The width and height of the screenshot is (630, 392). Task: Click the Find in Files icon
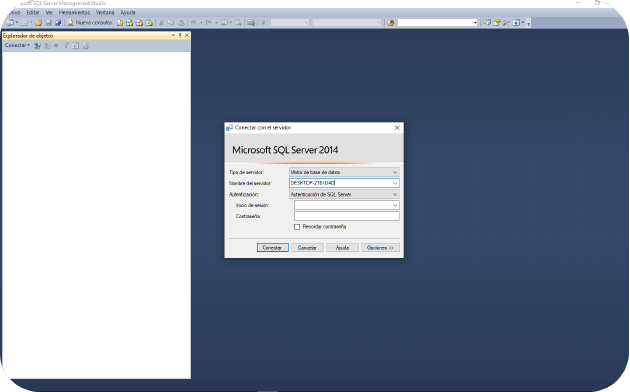coord(391,22)
